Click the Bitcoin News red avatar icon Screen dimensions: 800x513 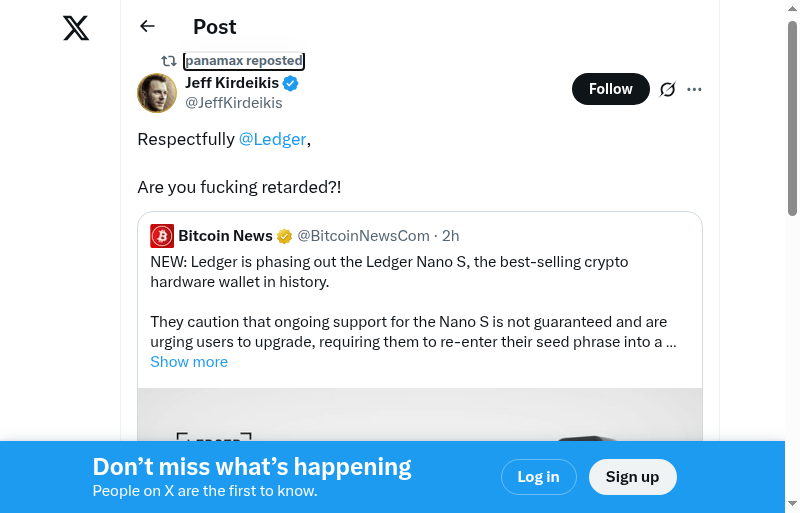(x=162, y=236)
